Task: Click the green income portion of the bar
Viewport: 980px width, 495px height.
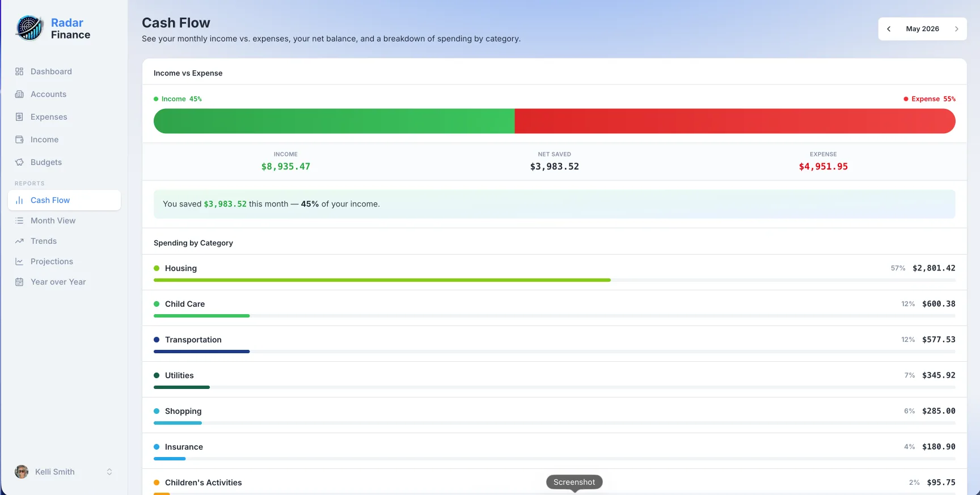Action: click(x=334, y=121)
